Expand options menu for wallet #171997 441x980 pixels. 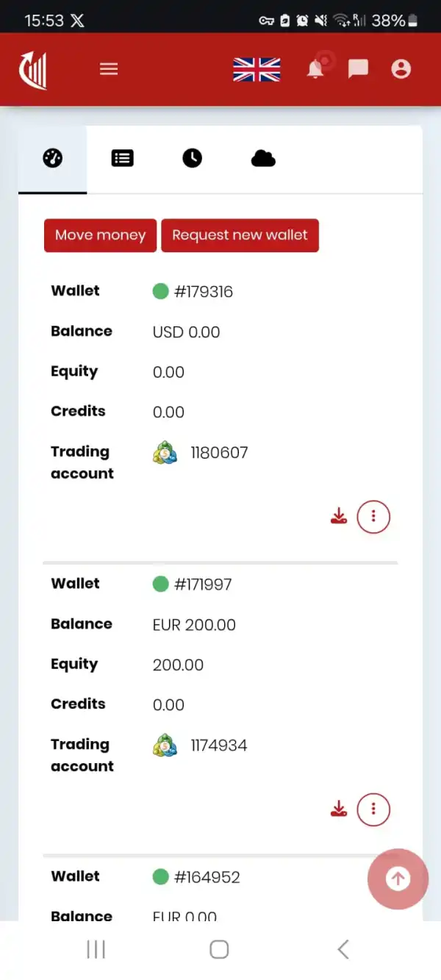[373, 809]
